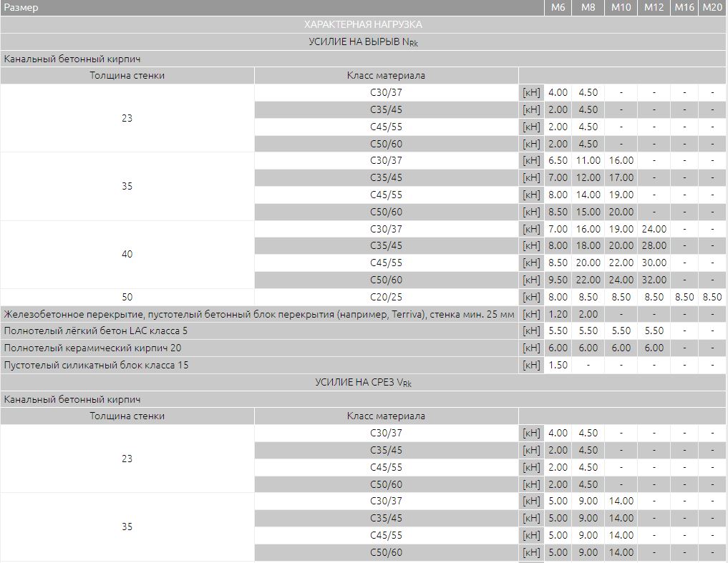Select the M20 column header
The height and width of the screenshot is (563, 728).
[712, 7]
